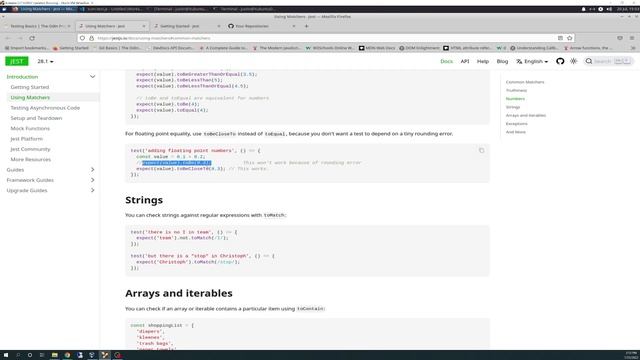
Task: Open the Git Basics Odin bookmark
Action: click(117, 48)
